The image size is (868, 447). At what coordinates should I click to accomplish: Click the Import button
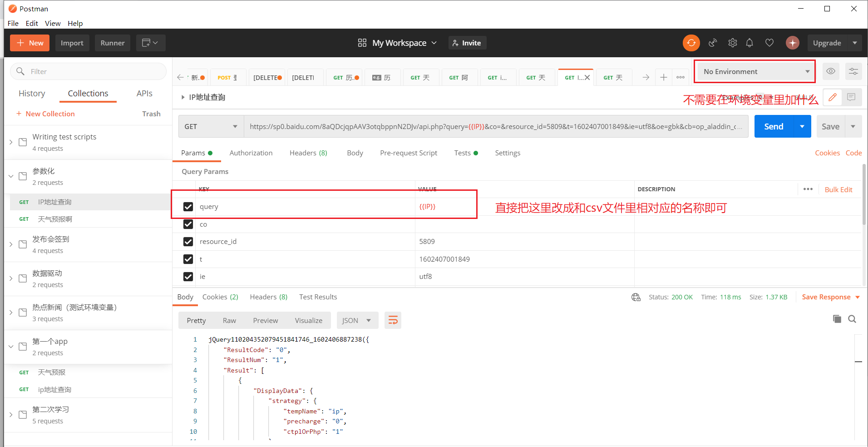(72, 43)
